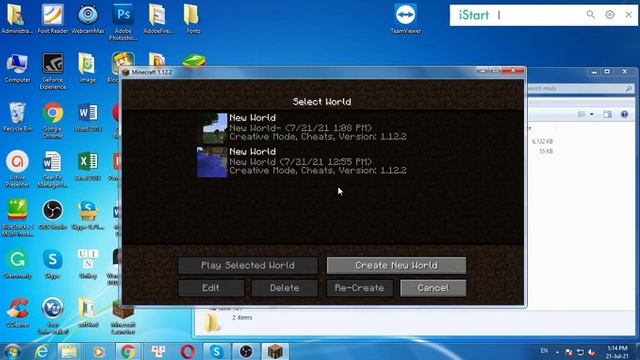
Task: Show hidden system tray icons arrow
Action: pyautogui.click(x=557, y=351)
